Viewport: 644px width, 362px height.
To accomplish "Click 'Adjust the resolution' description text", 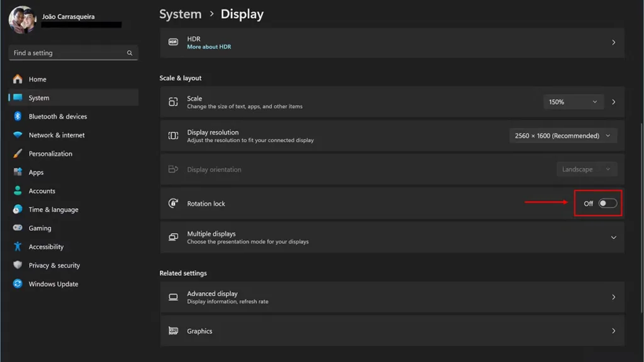I will coord(250,140).
